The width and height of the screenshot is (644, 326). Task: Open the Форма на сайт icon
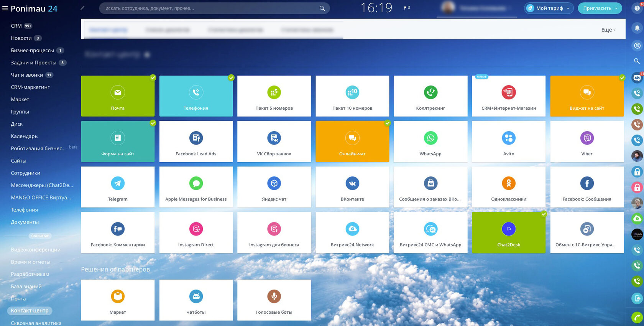coord(118,138)
